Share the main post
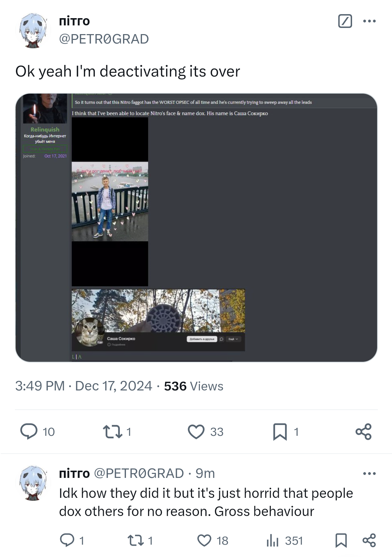 (x=363, y=431)
